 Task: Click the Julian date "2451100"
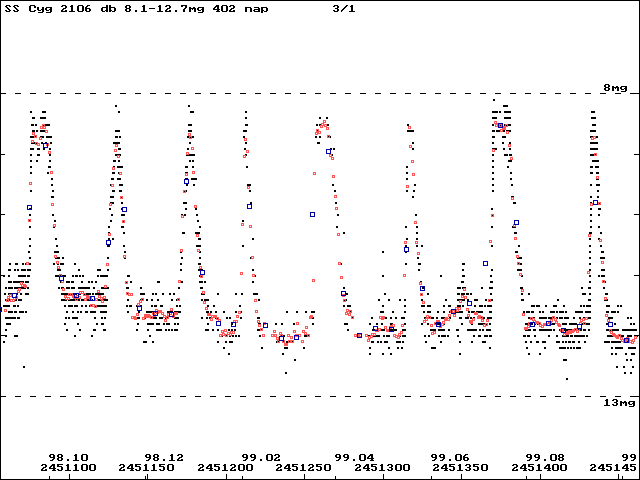point(68,468)
